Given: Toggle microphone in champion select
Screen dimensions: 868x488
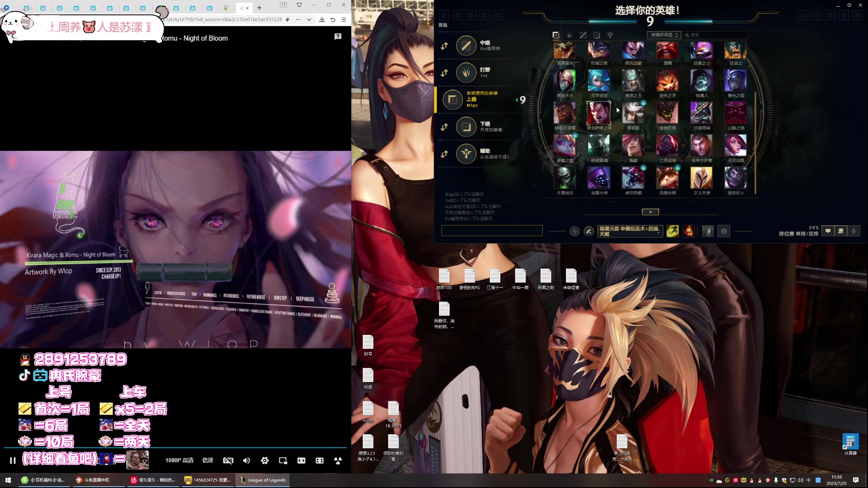Looking at the screenshot, I should pos(854,231).
